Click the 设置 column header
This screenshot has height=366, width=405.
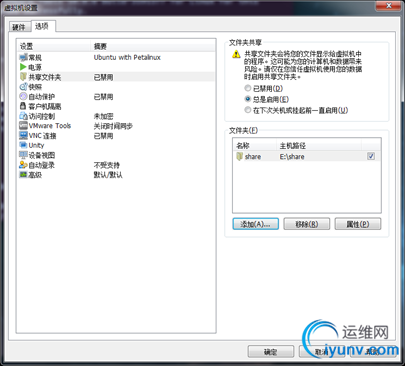tap(54, 46)
